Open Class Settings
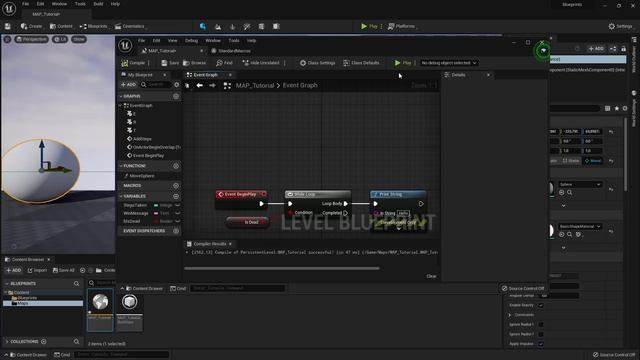Viewport: 640px width, 360px height. pyautogui.click(x=318, y=63)
